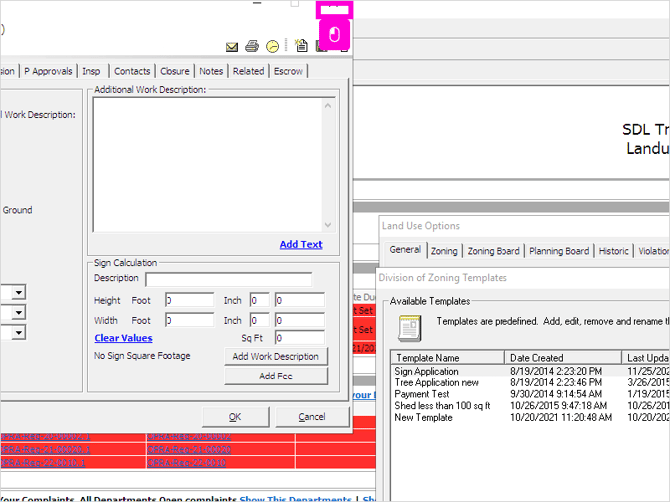Image resolution: width=670 pixels, height=502 pixels.
Task: Click the Height result field right of Inch
Action: pyautogui.click(x=300, y=300)
